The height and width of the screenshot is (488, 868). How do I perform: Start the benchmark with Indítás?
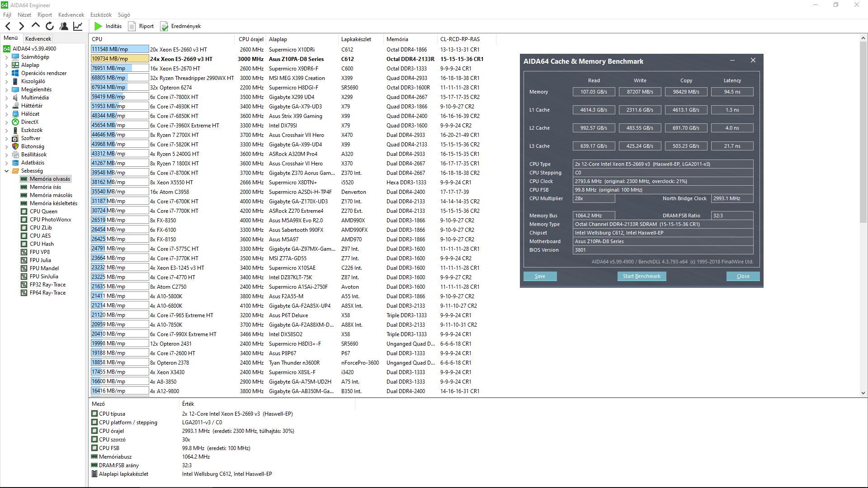point(108,26)
